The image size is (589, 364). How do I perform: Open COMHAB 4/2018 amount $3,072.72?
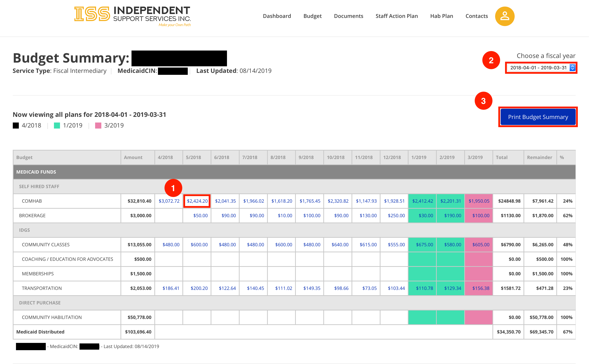(169, 201)
